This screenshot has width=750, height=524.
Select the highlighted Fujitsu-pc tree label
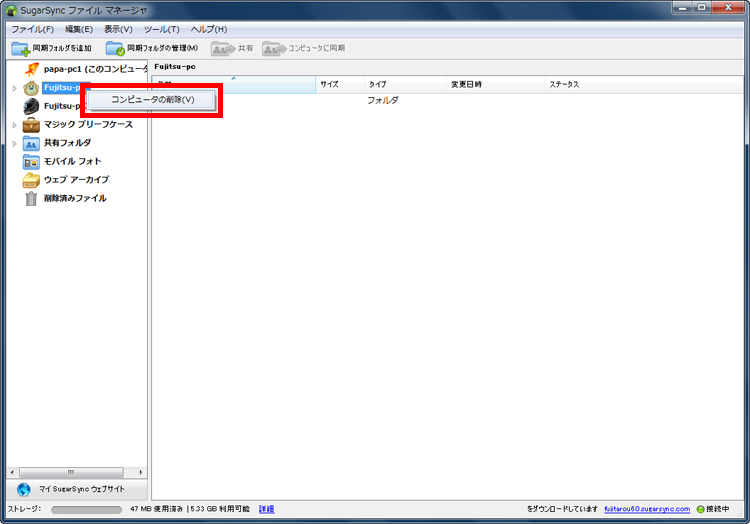click(x=62, y=88)
